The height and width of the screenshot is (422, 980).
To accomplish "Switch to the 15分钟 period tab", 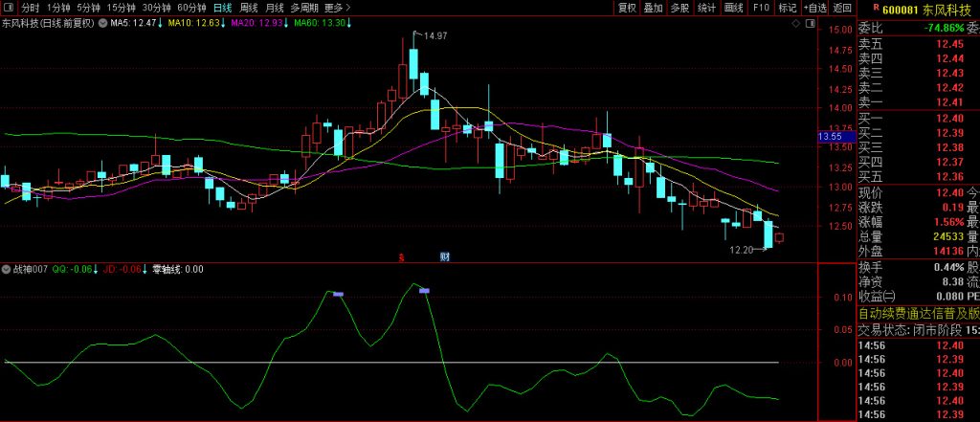I will [121, 7].
